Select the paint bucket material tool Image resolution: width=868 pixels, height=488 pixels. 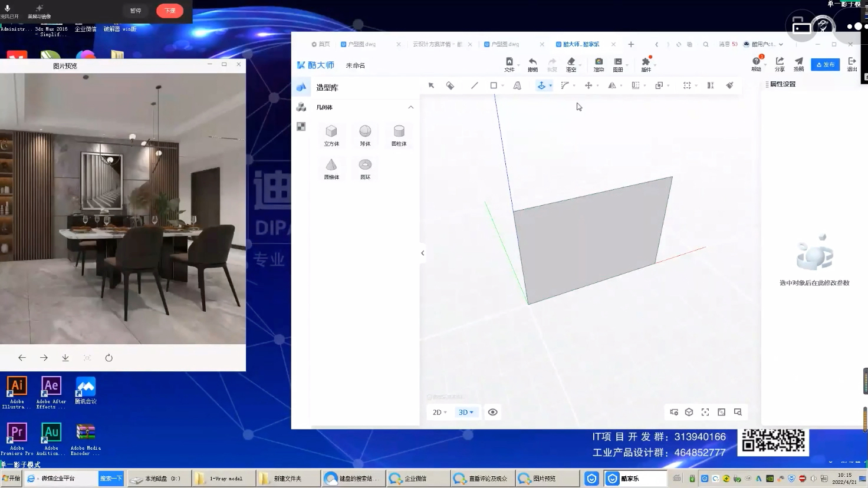click(450, 85)
